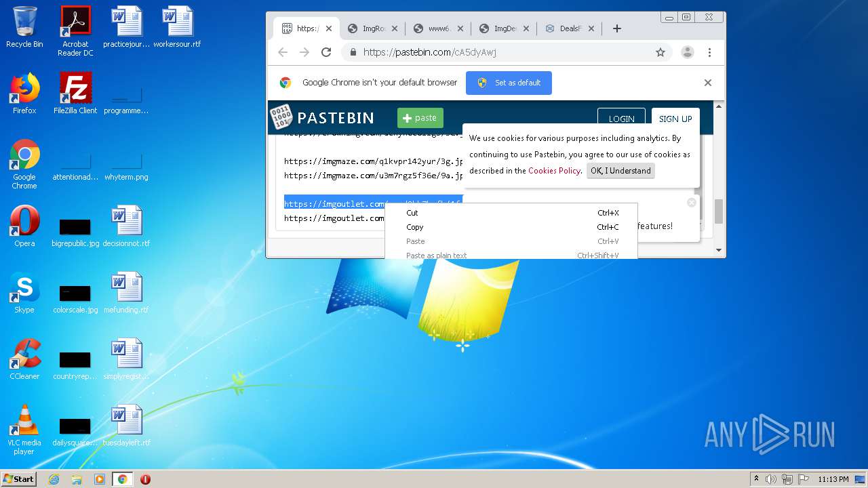Click page scrollbar down arrow

pyautogui.click(x=719, y=250)
